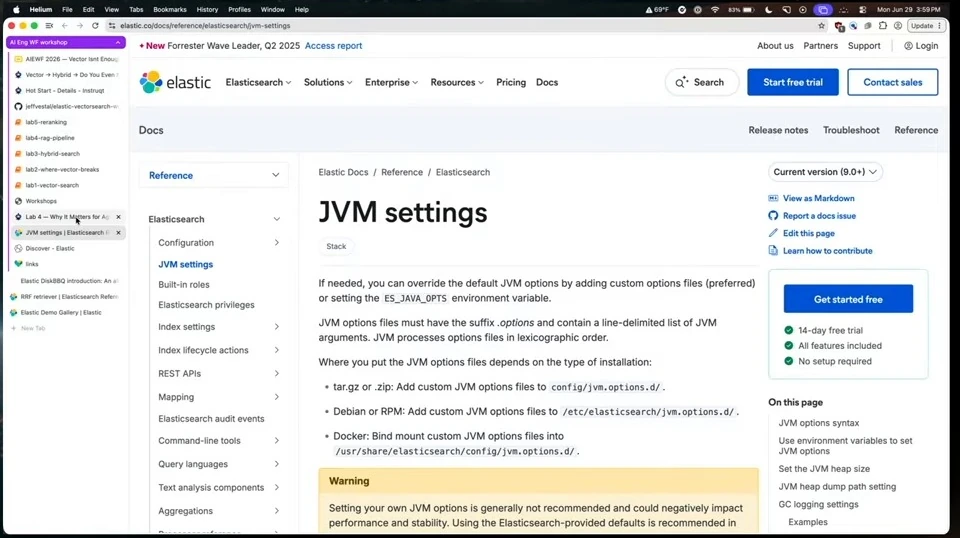Screen dimensions: 960x538
Task: Expand the Configuration chevron
Action: click(x=277, y=242)
